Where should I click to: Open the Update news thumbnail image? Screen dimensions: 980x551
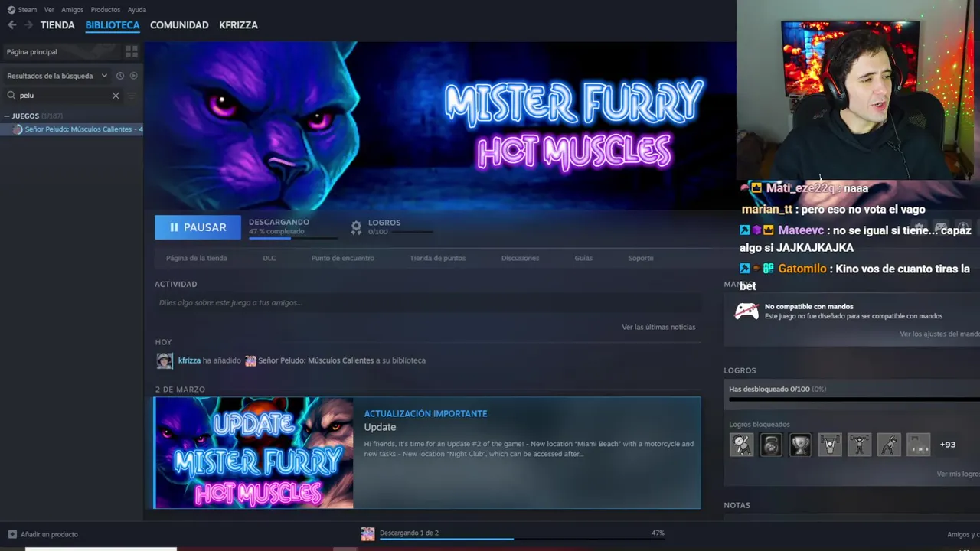click(x=253, y=452)
